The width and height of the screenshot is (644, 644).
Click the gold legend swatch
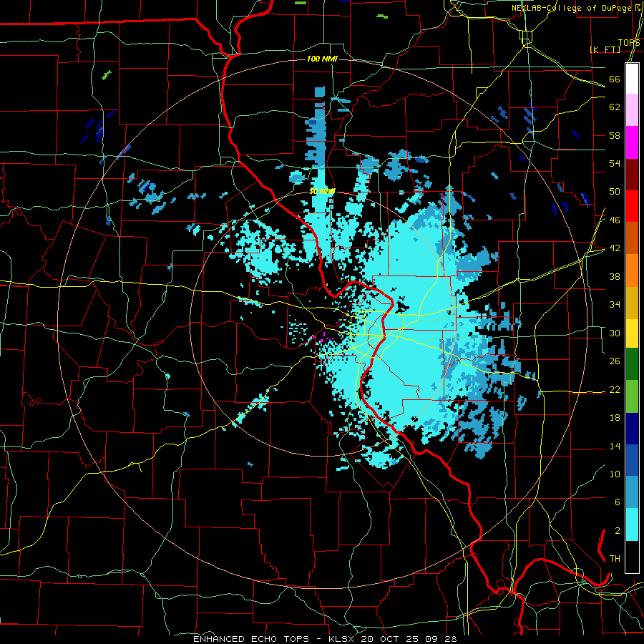coord(632,302)
